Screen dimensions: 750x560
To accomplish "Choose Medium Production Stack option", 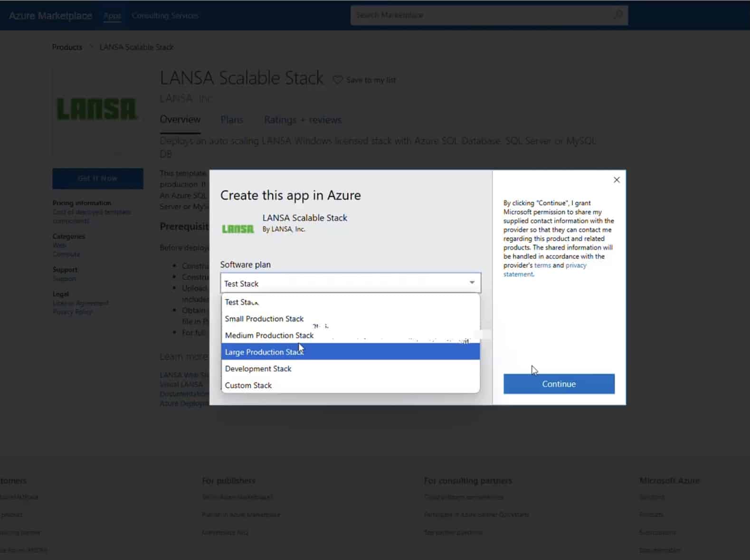I will tap(351, 335).
